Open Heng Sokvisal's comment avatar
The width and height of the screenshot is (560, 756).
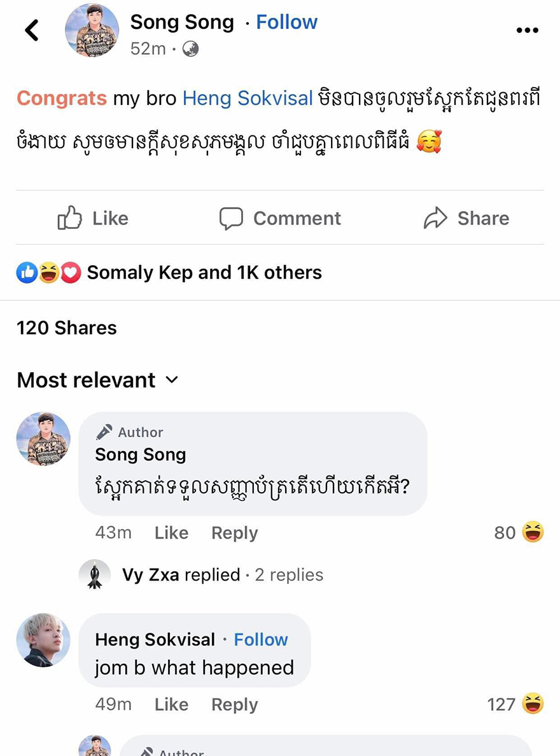pos(43,640)
